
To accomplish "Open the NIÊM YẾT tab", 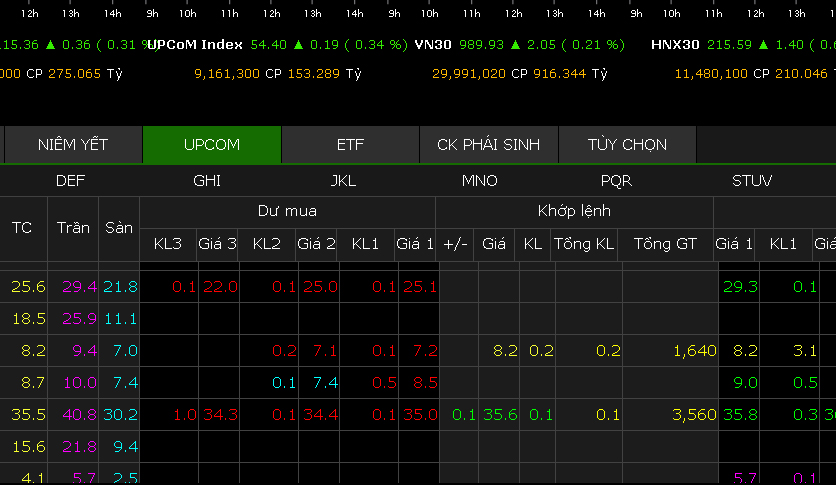I will point(73,145).
